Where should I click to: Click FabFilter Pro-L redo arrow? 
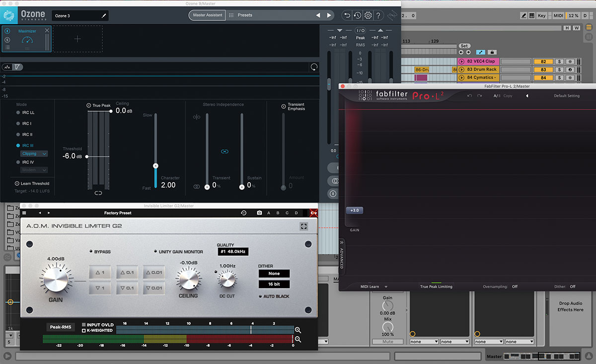click(x=479, y=95)
